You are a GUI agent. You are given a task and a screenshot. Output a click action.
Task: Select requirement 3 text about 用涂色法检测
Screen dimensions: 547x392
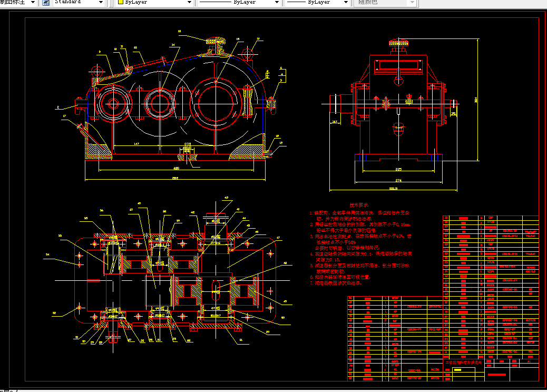[x=360, y=242]
